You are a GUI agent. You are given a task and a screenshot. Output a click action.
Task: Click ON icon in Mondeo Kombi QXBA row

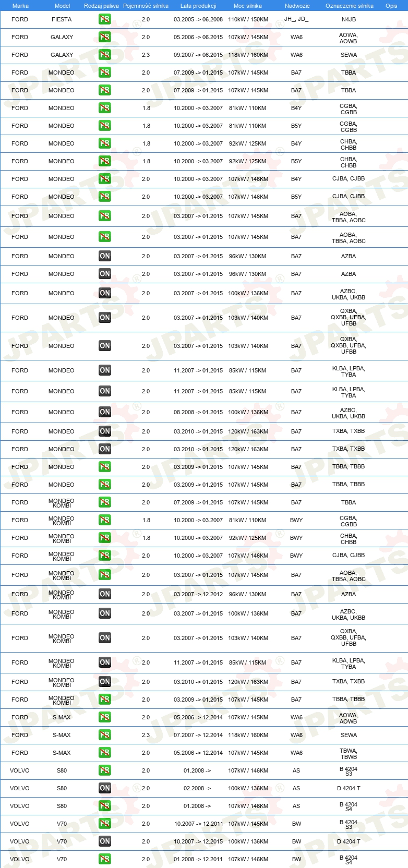point(105,638)
